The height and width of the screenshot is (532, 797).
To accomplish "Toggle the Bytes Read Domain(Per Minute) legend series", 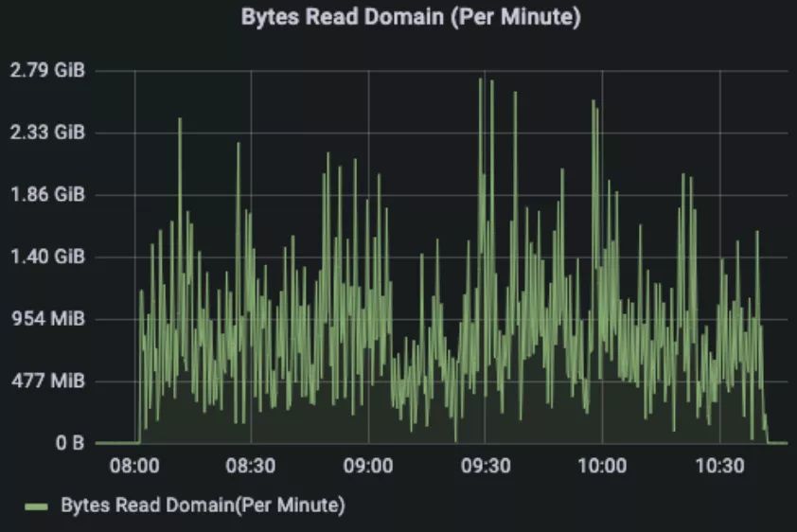I will click(203, 505).
